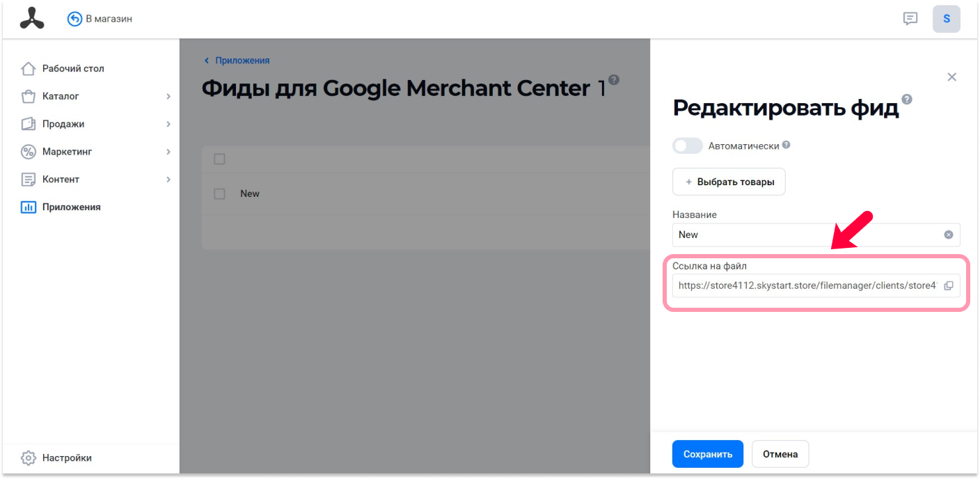Click help icon next to Редактировать фид
The height and width of the screenshot is (479, 980).
(907, 99)
